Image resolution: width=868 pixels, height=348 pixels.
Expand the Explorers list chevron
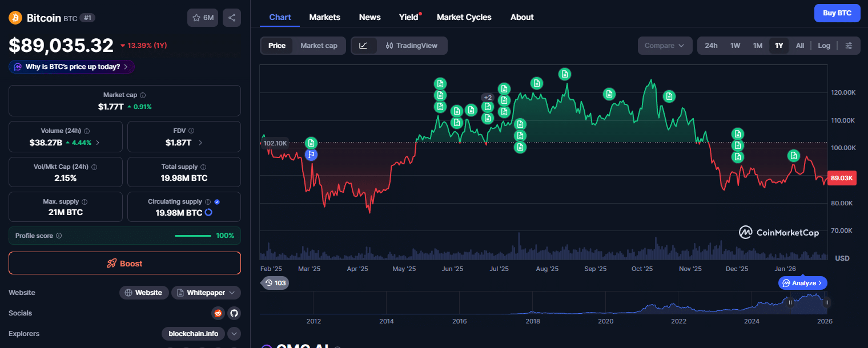coord(234,334)
